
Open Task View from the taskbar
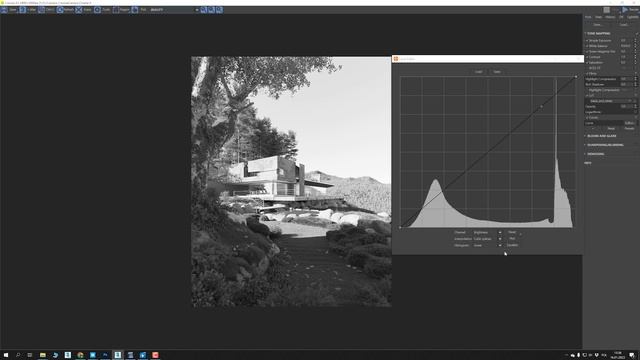tap(29, 355)
